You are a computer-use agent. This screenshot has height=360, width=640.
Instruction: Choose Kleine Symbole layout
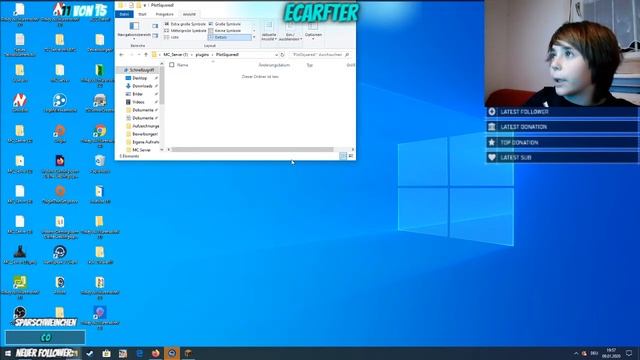[224, 31]
